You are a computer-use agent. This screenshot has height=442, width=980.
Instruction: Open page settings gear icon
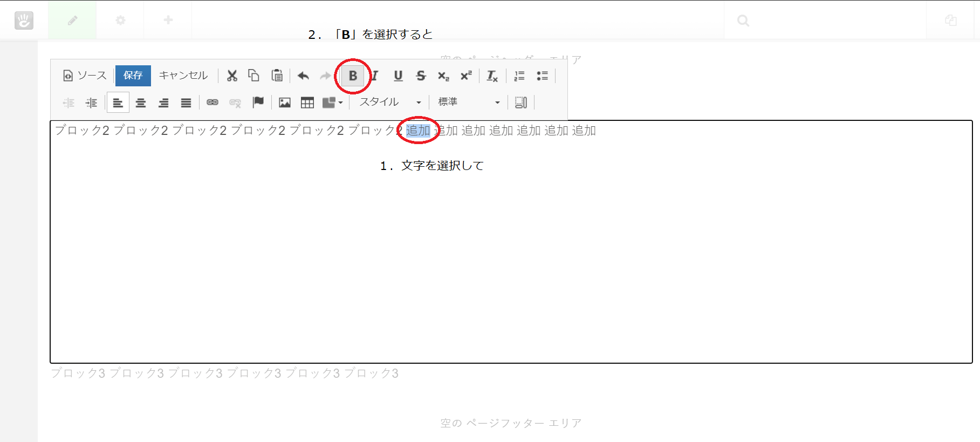[120, 20]
